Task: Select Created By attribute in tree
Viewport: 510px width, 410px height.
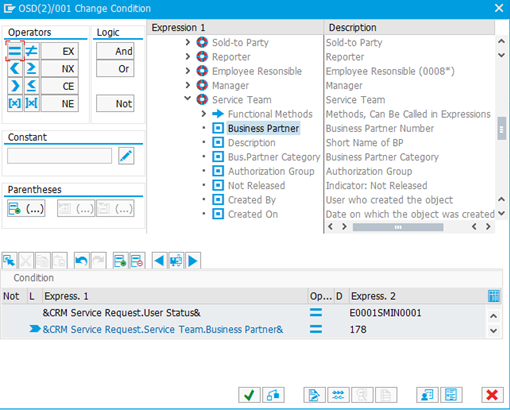Action: pyautogui.click(x=252, y=200)
